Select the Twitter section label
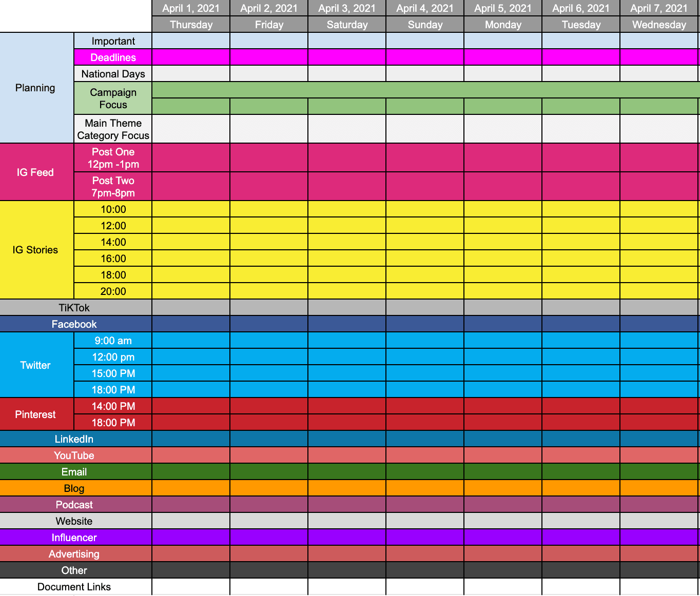Image resolution: width=700 pixels, height=596 pixels. pos(36,365)
